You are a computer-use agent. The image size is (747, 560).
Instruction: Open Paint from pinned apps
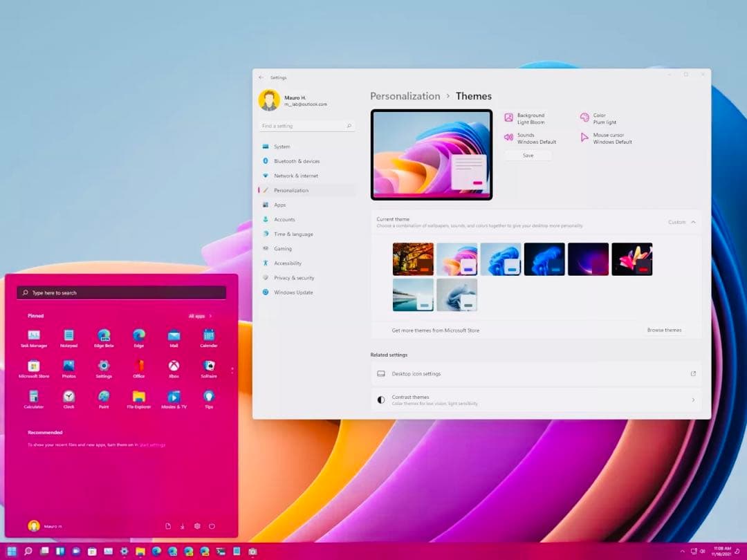point(104,397)
